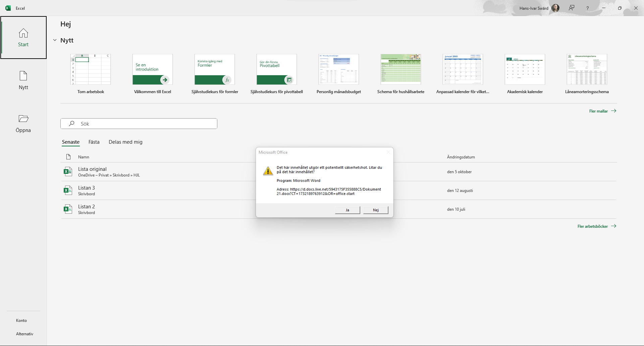Click the Nytt section heading text

[67, 40]
